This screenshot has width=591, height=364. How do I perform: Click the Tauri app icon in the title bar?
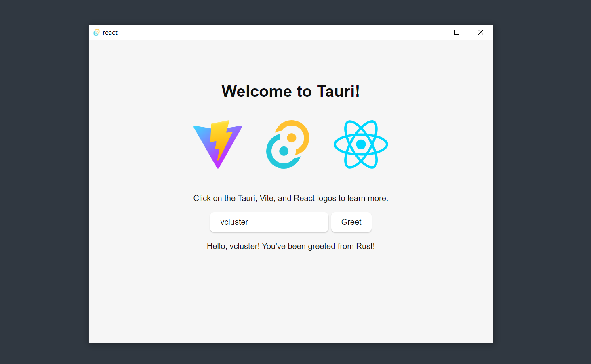97,32
